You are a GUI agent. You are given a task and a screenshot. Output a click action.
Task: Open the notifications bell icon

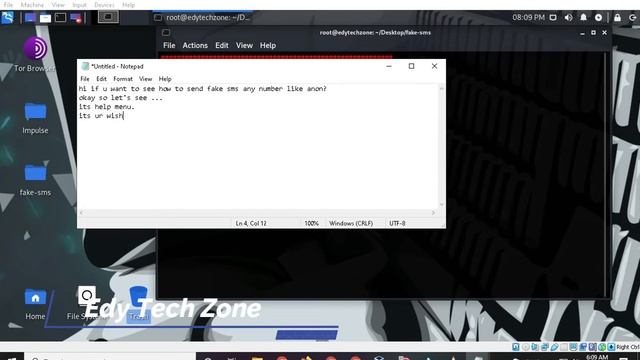[x=583, y=18]
